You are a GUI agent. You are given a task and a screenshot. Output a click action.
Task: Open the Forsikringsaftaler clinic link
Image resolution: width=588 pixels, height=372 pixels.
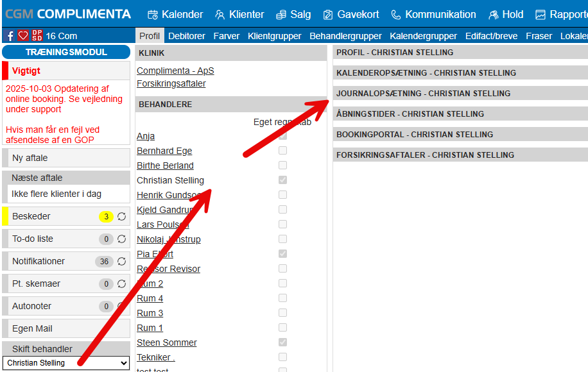pyautogui.click(x=171, y=83)
